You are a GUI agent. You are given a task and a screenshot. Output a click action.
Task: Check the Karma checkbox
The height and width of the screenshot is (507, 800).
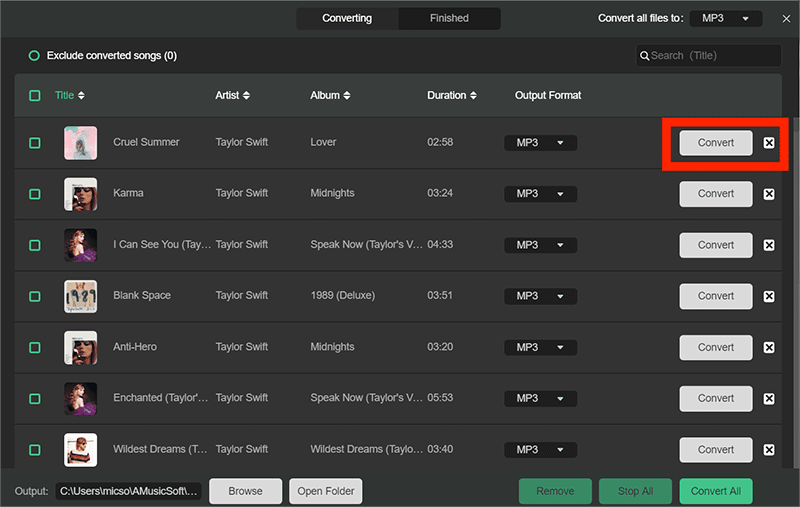35,194
